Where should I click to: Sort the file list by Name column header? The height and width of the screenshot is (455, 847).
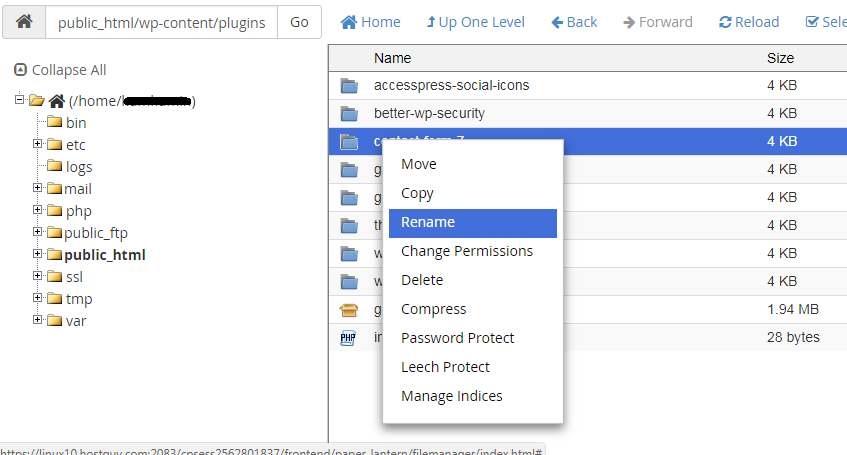[x=392, y=59]
